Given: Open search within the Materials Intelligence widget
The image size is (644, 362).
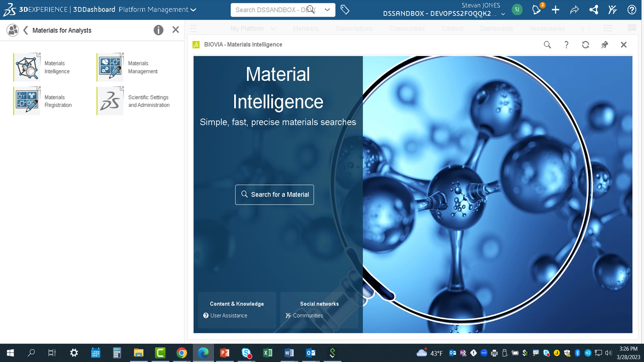Looking at the screenshot, I should 547,45.
